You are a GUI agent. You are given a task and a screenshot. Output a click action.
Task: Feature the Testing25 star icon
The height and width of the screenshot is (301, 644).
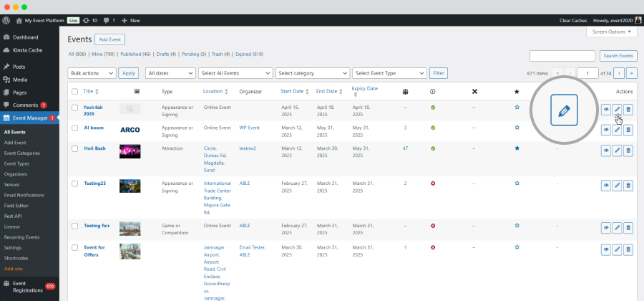point(517,183)
